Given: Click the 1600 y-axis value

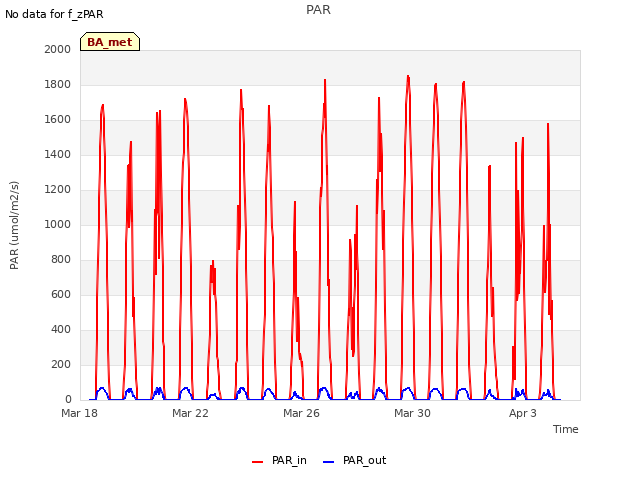Looking at the screenshot, I should click(x=58, y=120).
